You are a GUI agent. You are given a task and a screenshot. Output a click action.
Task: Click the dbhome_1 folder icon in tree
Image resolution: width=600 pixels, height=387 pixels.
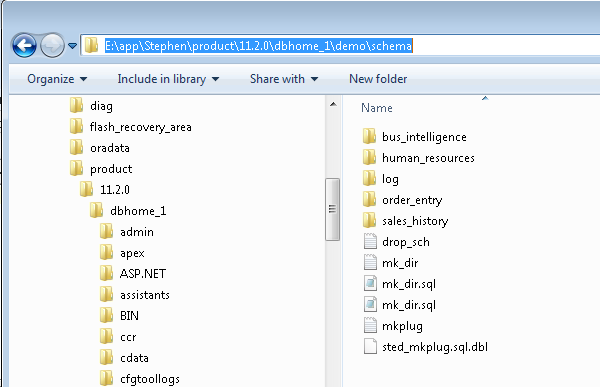(96, 210)
